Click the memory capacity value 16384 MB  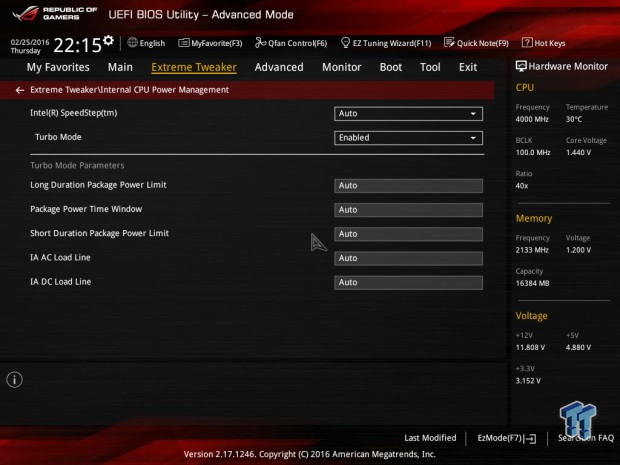click(533, 283)
